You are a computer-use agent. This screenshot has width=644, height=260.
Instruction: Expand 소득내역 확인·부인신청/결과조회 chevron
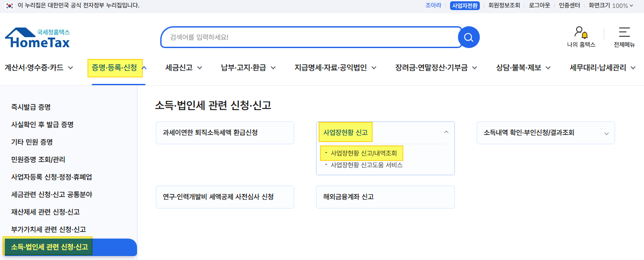(606, 133)
